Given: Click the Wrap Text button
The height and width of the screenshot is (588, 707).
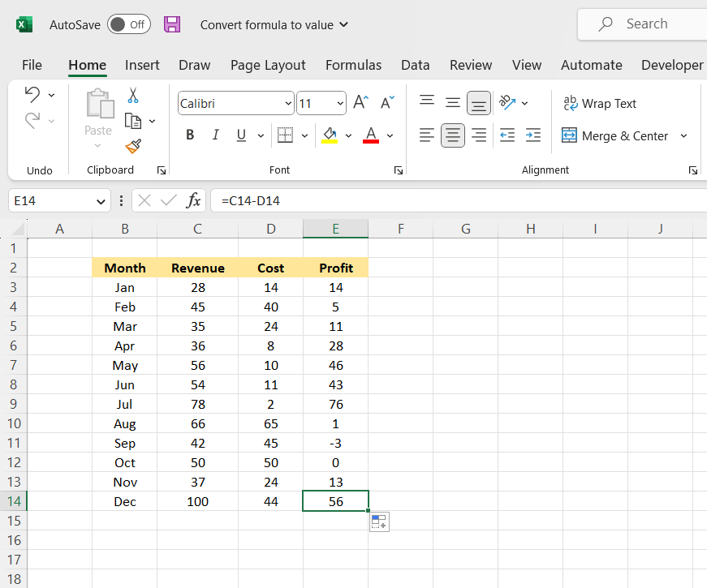Looking at the screenshot, I should (600, 103).
